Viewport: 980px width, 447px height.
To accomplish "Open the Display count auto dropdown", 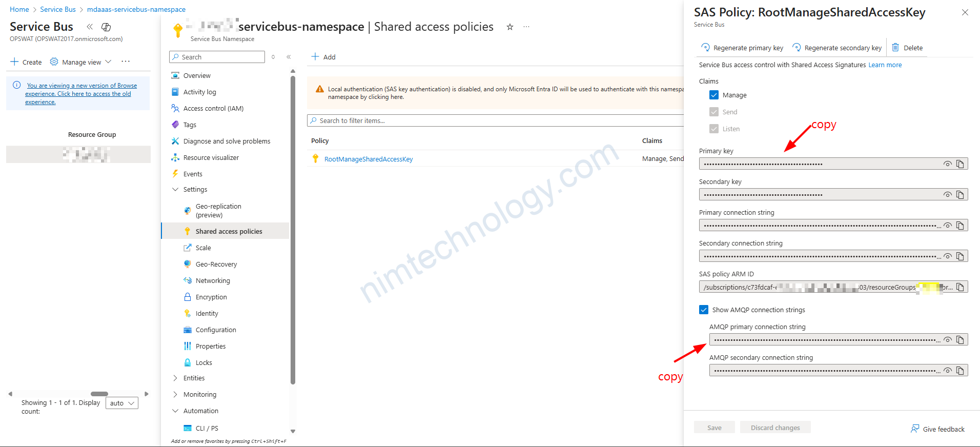I will tap(122, 403).
